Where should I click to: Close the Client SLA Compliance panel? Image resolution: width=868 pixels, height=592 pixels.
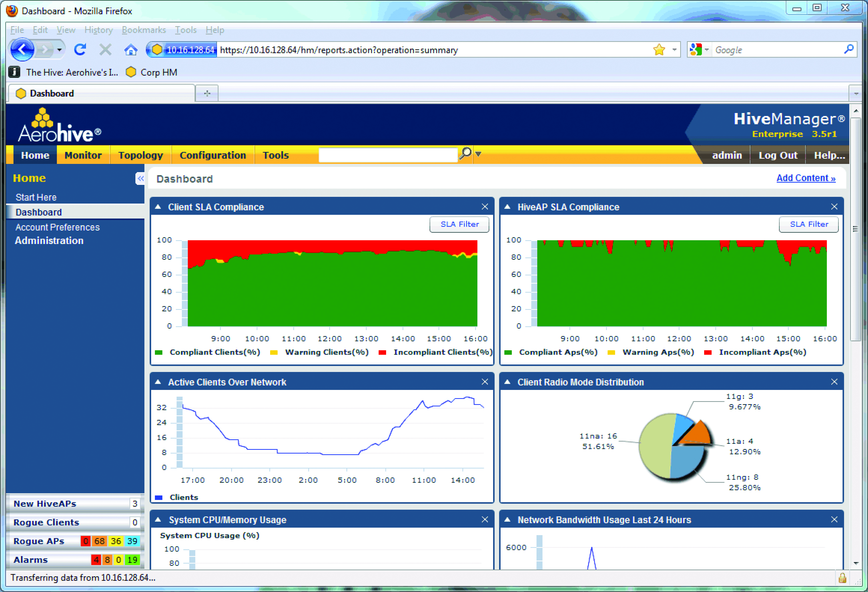(485, 207)
